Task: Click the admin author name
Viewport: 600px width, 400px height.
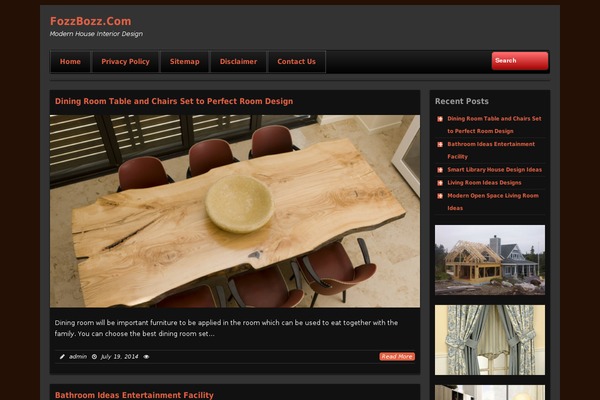Action: click(78, 356)
